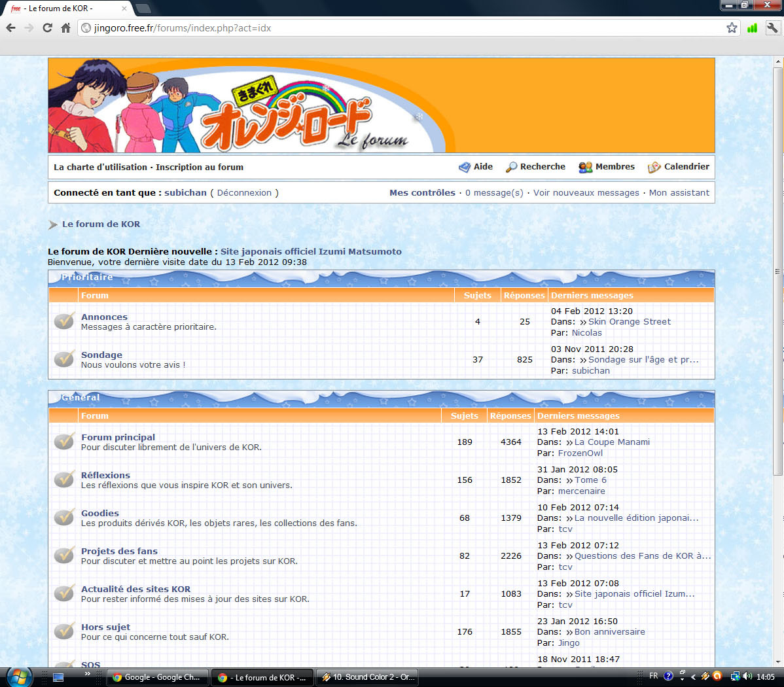Click the page vertical scrollbar thumb
Image resolution: width=784 pixels, height=687 pixels.
[x=777, y=270]
